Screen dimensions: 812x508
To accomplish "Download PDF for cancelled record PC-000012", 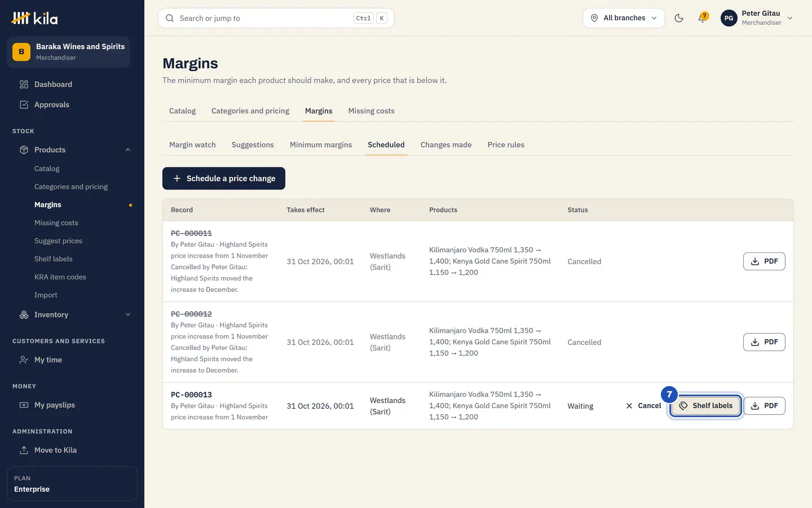I will (764, 342).
